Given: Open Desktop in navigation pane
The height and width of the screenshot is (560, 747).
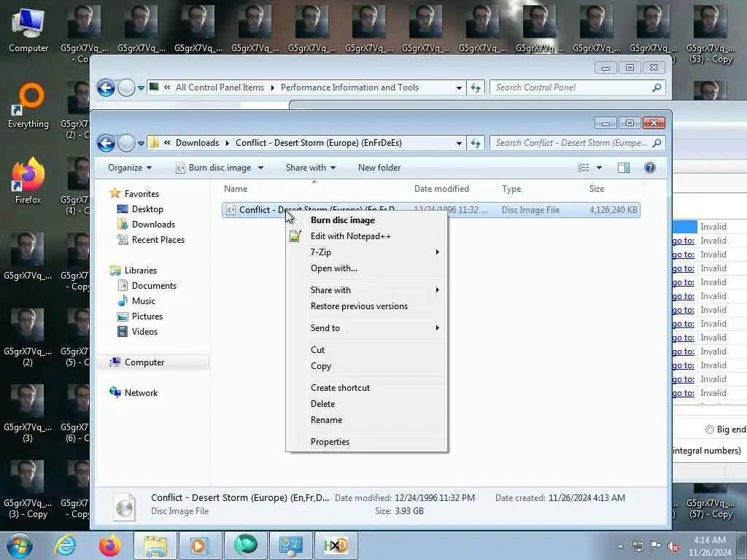Looking at the screenshot, I should pos(147,209).
